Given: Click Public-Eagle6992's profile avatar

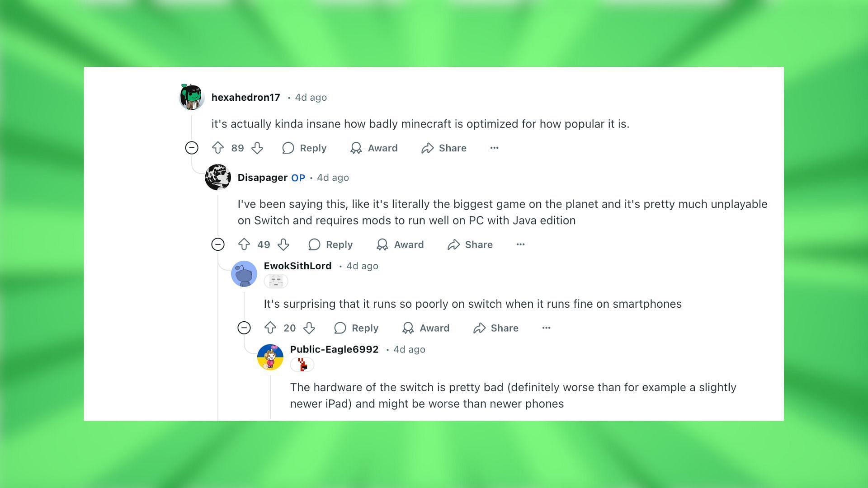Looking at the screenshot, I should [x=269, y=357].
